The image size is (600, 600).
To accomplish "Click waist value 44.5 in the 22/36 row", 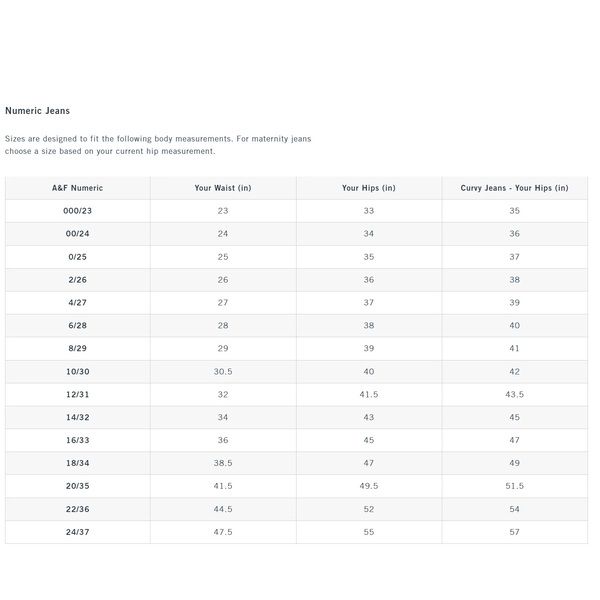I will point(223,510).
